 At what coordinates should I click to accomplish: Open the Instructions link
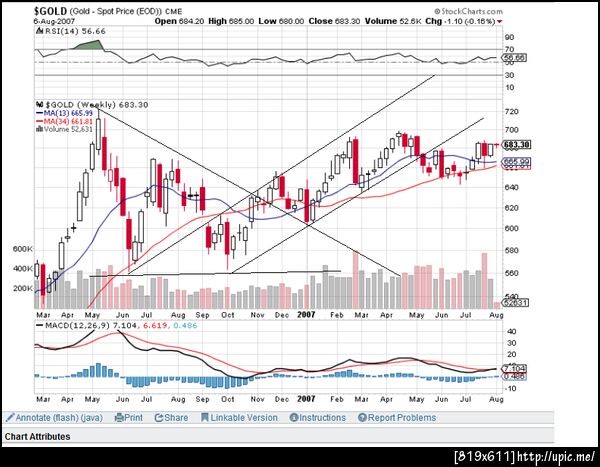pyautogui.click(x=322, y=418)
